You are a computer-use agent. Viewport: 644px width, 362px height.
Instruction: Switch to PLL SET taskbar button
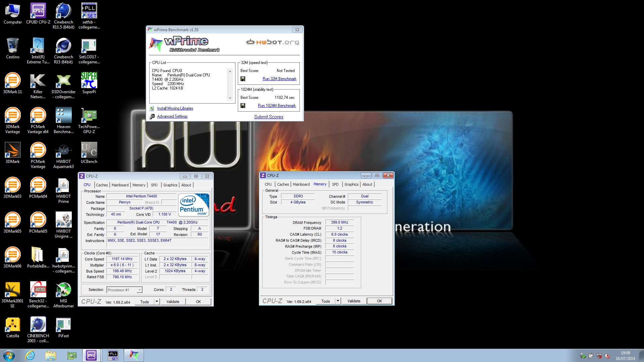pyautogui.click(x=113, y=355)
